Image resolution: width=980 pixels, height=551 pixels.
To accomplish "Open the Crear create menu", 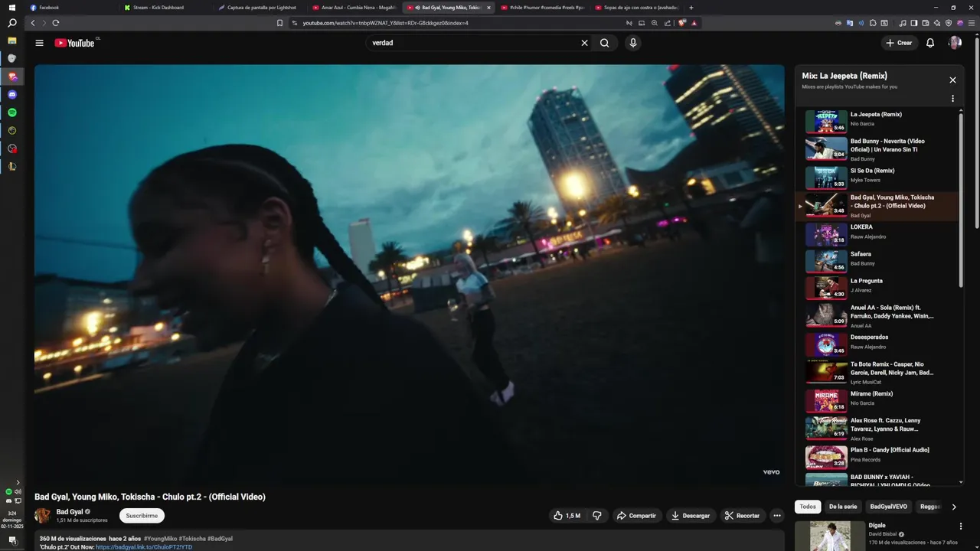I will coord(899,43).
